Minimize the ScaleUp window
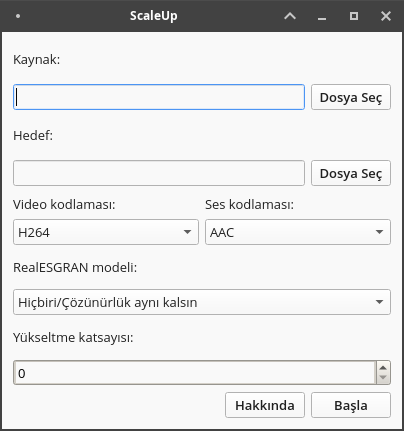Image resolution: width=404 pixels, height=431 pixels. coord(322,18)
